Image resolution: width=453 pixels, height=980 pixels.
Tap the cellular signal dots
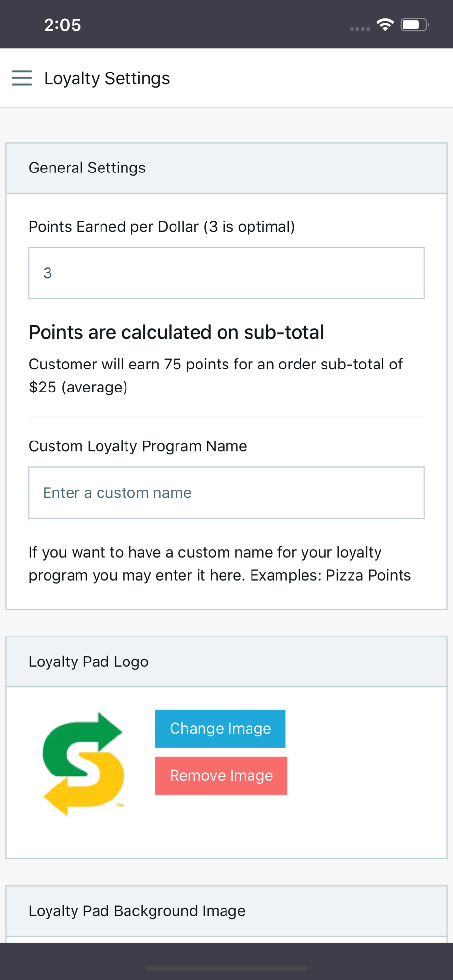click(x=360, y=29)
